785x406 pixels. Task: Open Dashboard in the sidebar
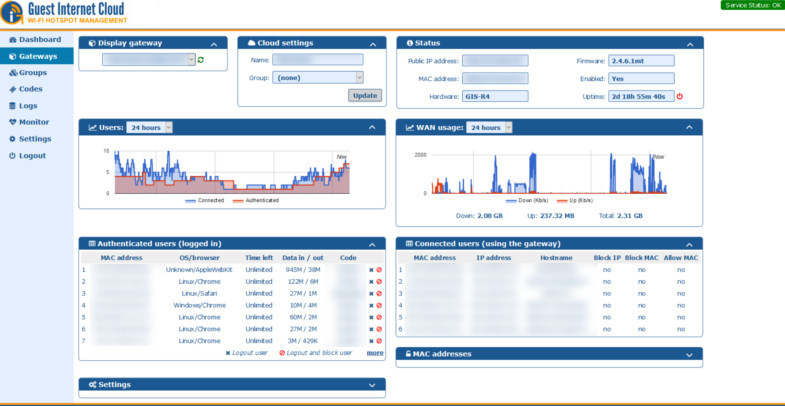pyautogui.click(x=40, y=40)
